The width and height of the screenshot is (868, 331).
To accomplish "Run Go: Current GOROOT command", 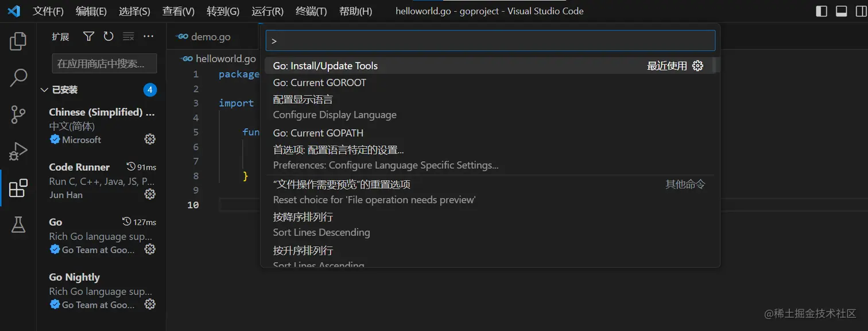I will 489,83.
